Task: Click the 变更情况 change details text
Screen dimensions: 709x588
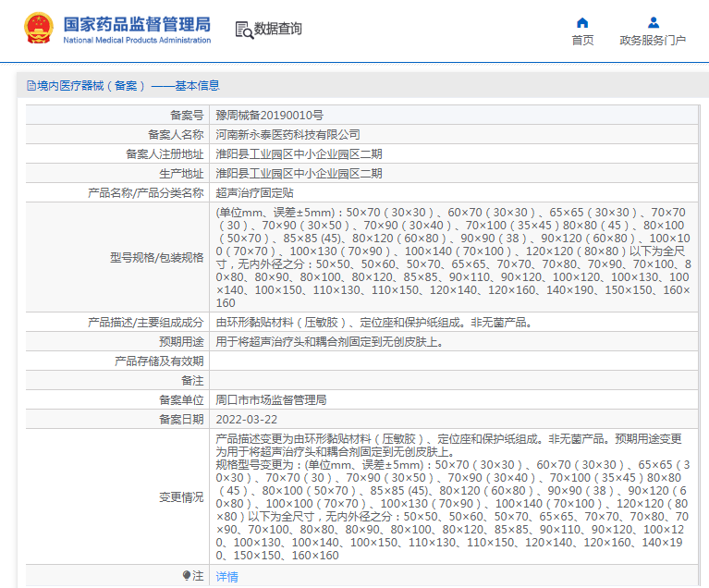Action: point(453,497)
